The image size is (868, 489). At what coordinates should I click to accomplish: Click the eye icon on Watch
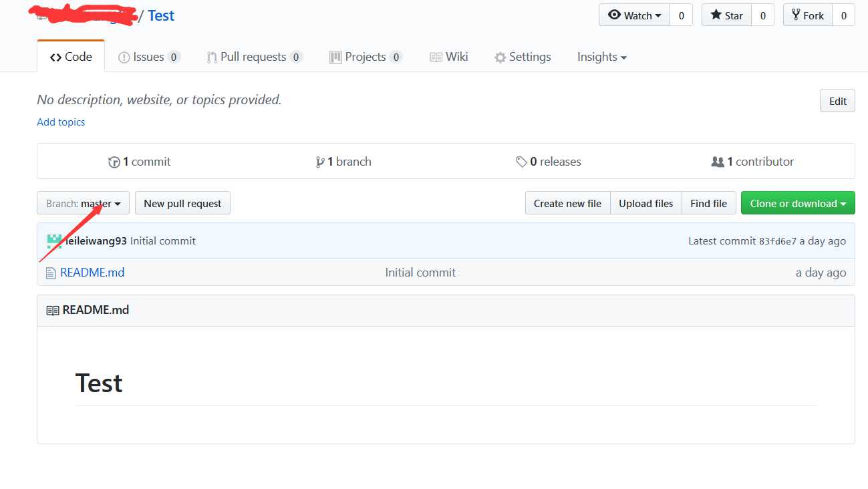click(614, 15)
